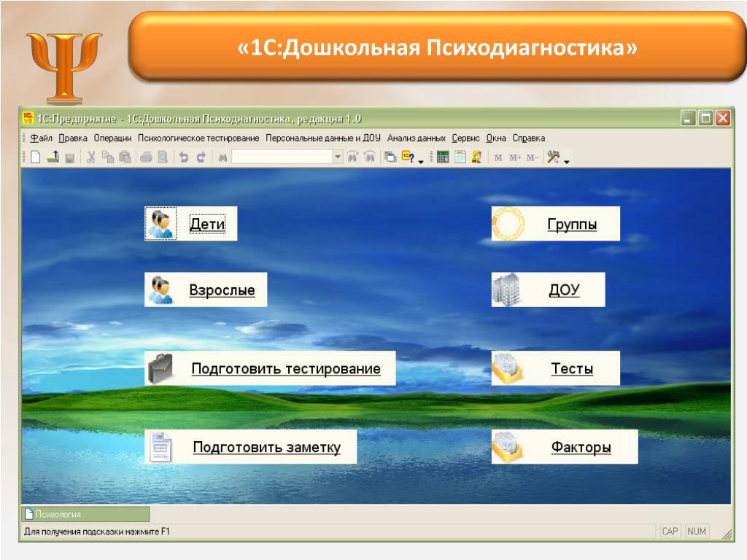
Task: Click the Cut scissors icon
Action: 91,157
